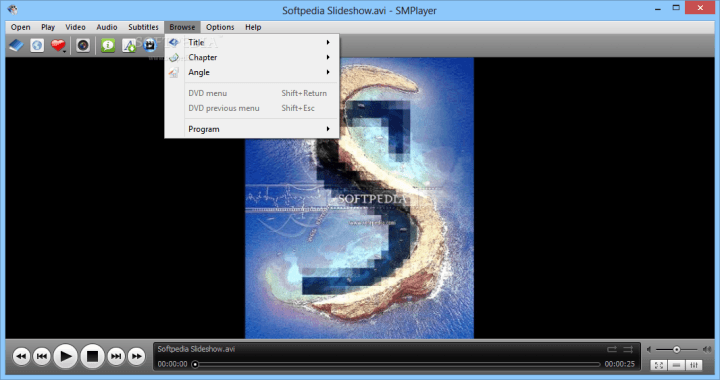Close the SMPlayer window
Screen dimensions: 720x380
pyautogui.click(x=700, y=8)
